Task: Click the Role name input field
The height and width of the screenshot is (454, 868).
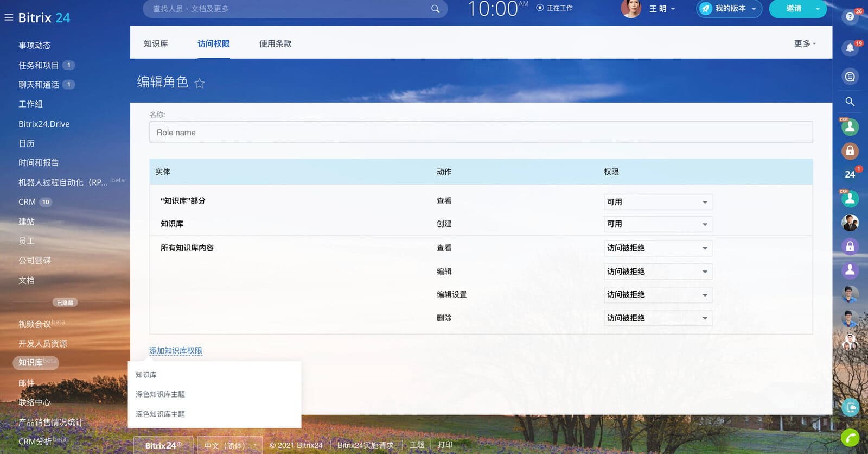Action: [x=481, y=132]
